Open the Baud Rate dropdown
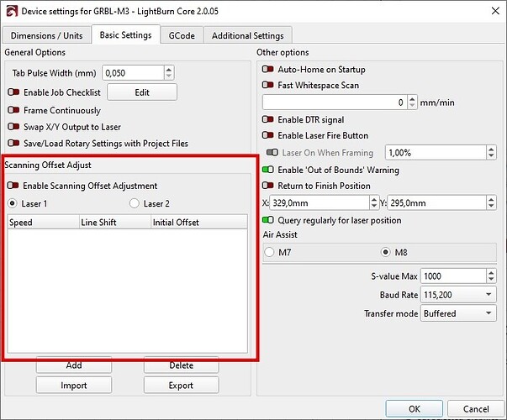 [458, 295]
